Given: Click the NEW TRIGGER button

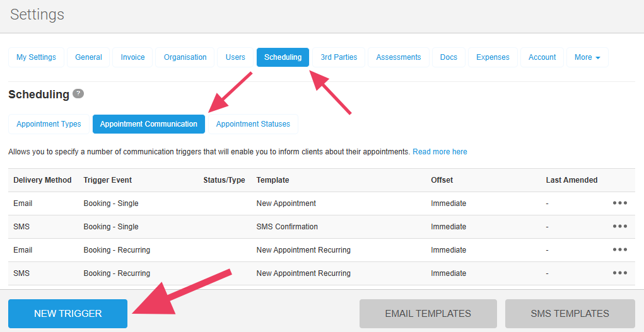Looking at the screenshot, I should pyautogui.click(x=67, y=314).
